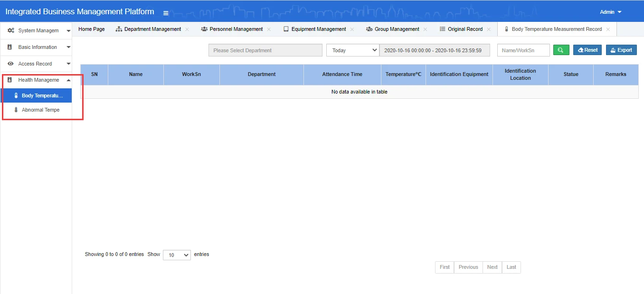Switch to the Personnel Management tab
The image size is (644, 294).
click(236, 29)
